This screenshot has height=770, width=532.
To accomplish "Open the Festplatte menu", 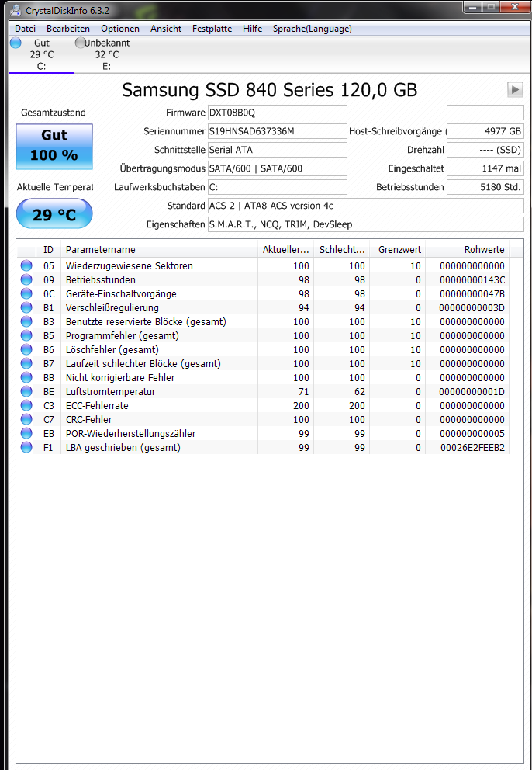I will pos(212,29).
